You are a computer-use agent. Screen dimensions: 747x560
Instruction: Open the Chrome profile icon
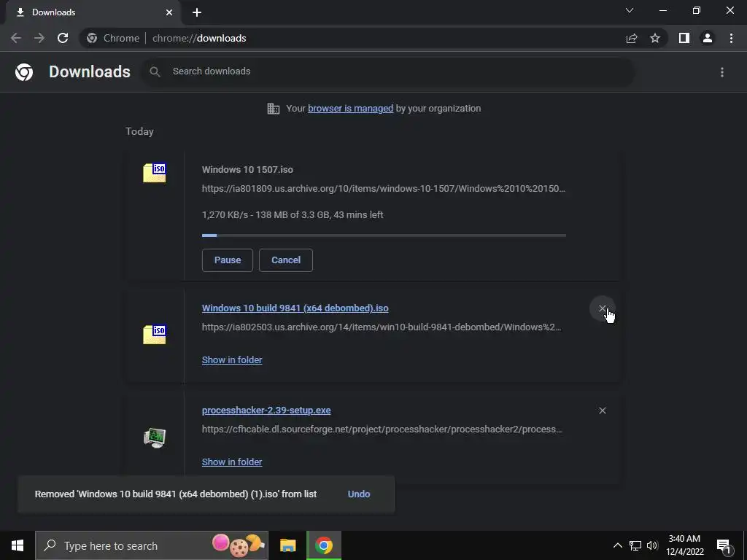pyautogui.click(x=708, y=38)
